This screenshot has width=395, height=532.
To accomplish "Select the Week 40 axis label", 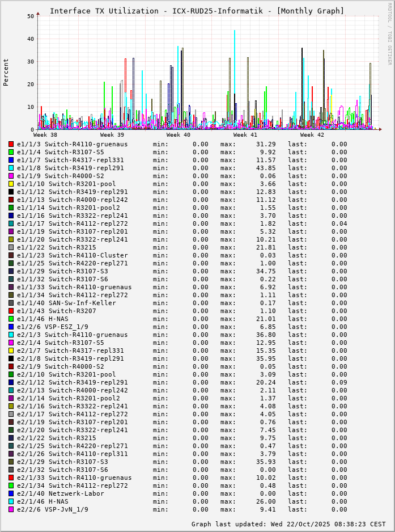I will (x=179, y=135).
